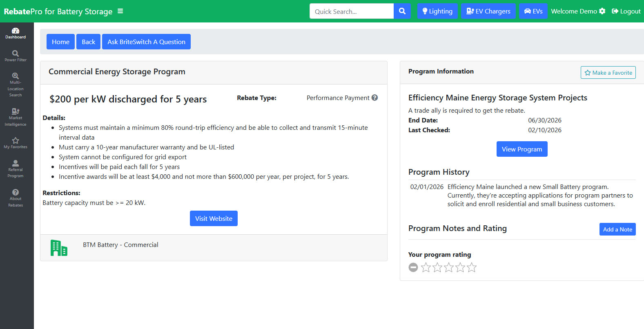
Task: Open Referral Program in sidebar
Action: (16, 169)
